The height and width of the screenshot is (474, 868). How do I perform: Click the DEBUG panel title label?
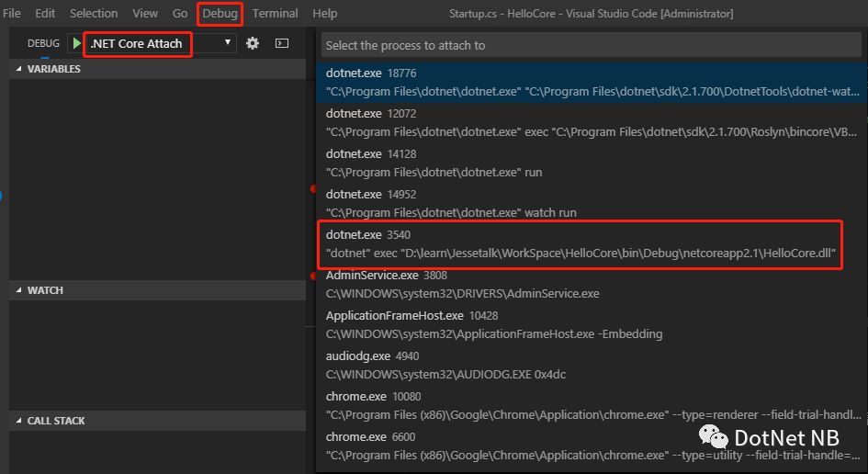[x=43, y=43]
